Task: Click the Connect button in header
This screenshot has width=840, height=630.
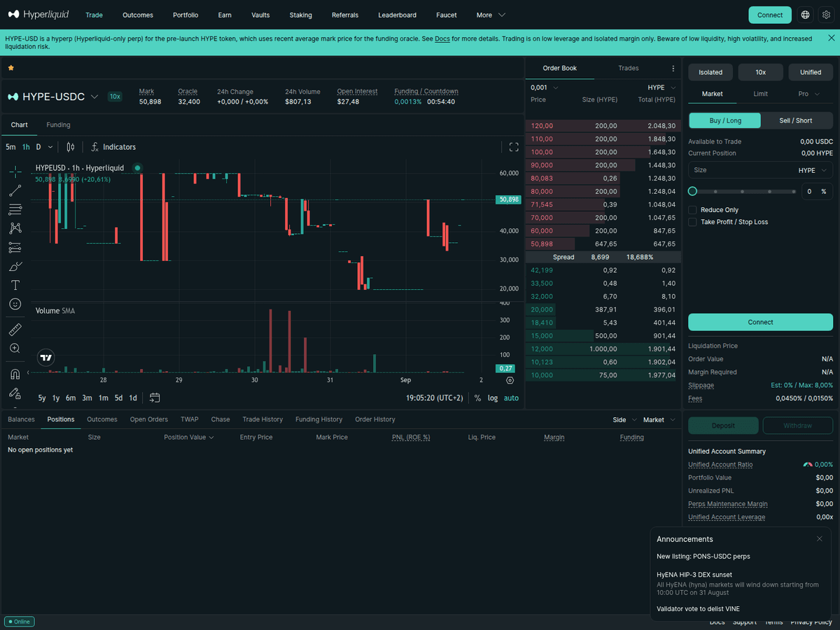Action: (x=770, y=15)
